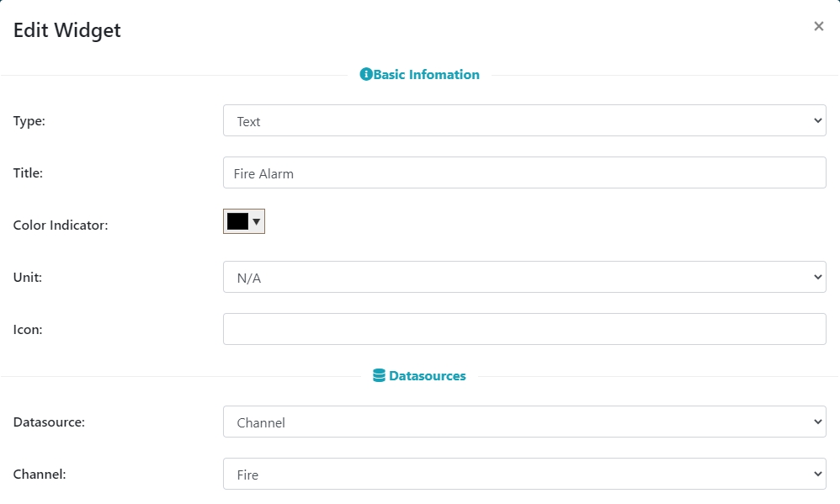Expand the color picker arrow

point(257,221)
